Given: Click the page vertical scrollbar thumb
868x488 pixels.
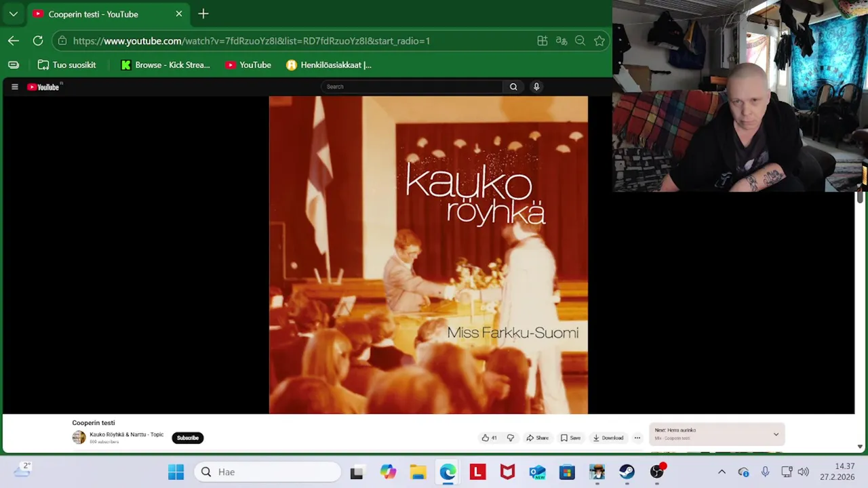Looking at the screenshot, I should click(x=860, y=197).
